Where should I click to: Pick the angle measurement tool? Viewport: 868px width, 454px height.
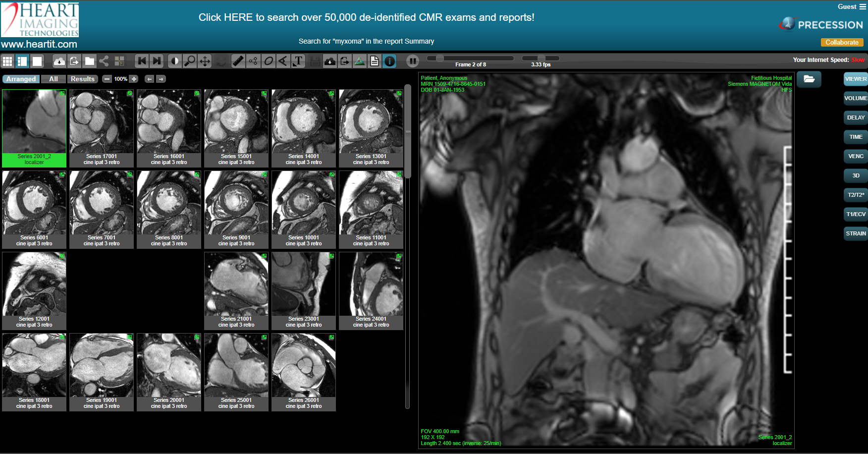pos(283,61)
